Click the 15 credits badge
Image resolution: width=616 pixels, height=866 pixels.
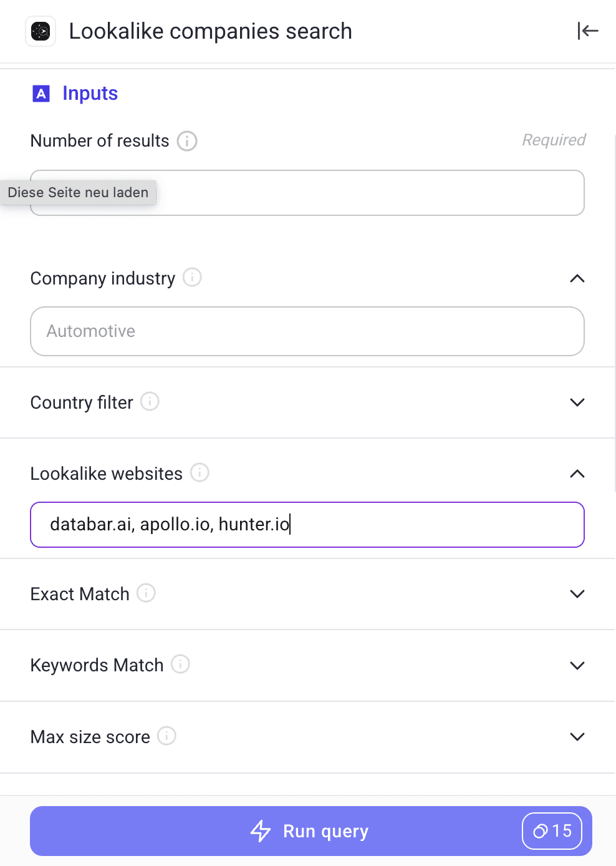point(552,831)
